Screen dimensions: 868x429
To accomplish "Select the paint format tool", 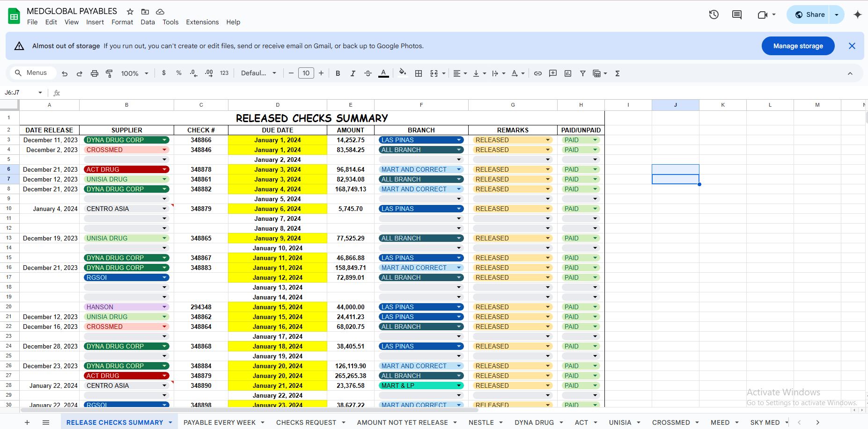I will pos(109,73).
